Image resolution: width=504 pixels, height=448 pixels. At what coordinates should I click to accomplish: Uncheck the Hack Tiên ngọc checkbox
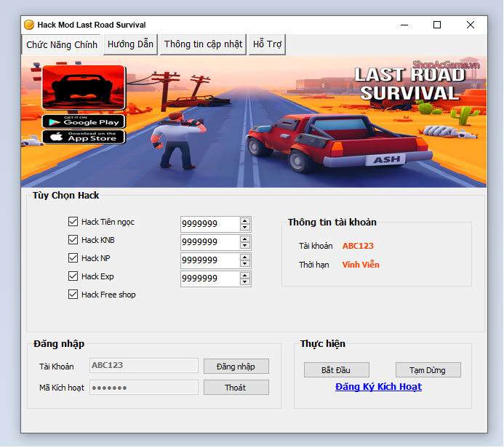(73, 222)
